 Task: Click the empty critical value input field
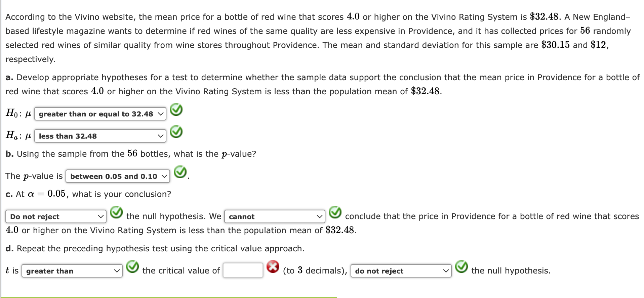point(243,270)
